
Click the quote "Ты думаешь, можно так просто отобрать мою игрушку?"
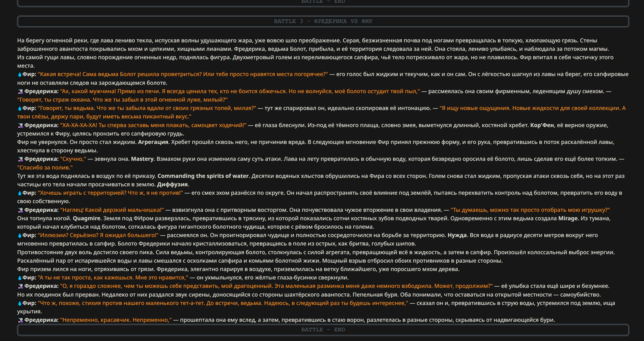point(530,210)
